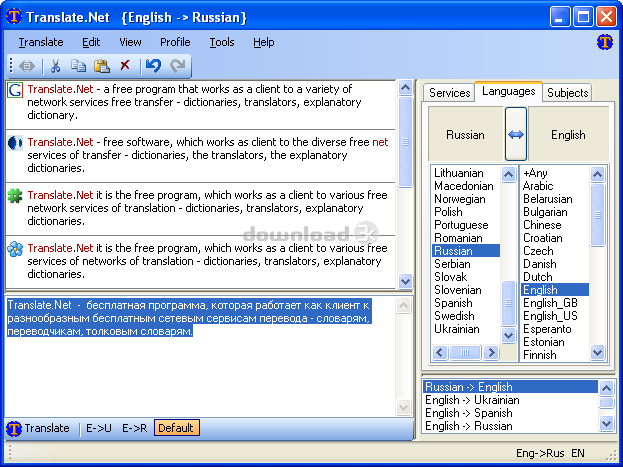Image resolution: width=623 pixels, height=467 pixels.
Task: Click the Translate toolbar arrow icon
Action: click(x=27, y=66)
